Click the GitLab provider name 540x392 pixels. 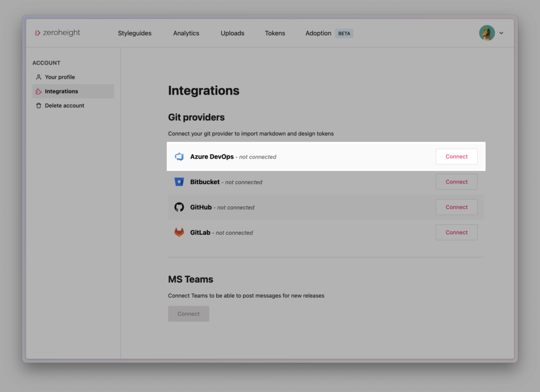[200, 233]
